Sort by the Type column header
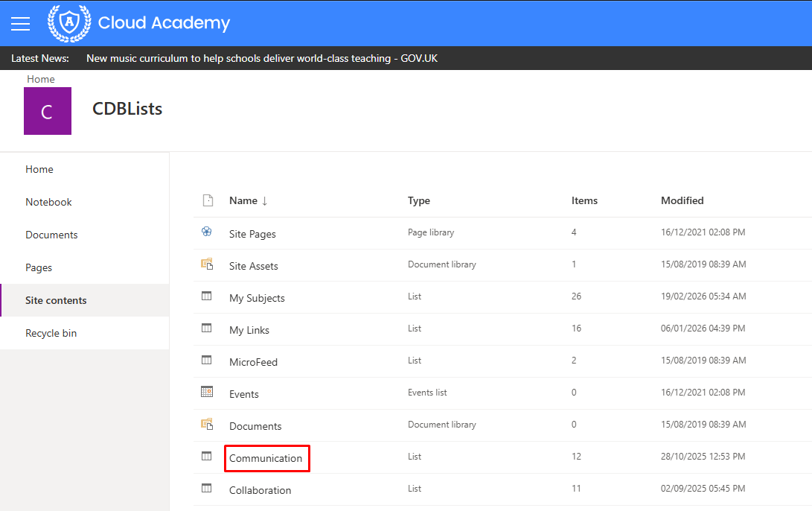 click(418, 200)
